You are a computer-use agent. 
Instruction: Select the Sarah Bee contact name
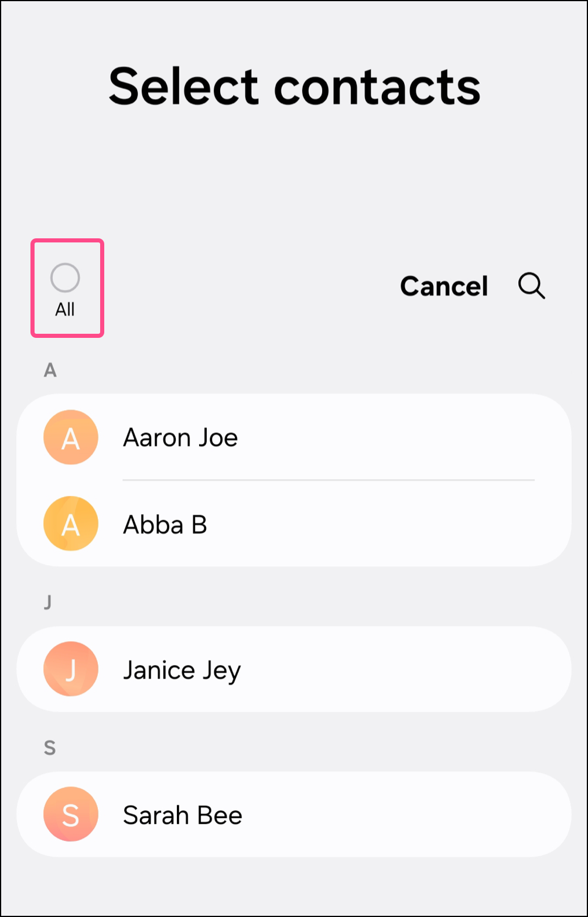[183, 815]
